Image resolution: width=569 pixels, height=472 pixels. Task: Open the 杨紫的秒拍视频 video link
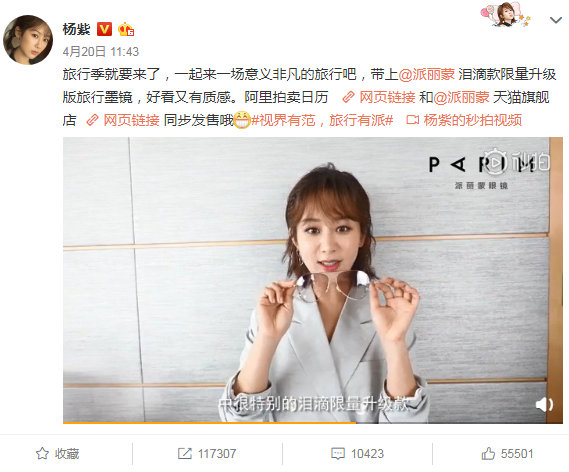click(464, 120)
